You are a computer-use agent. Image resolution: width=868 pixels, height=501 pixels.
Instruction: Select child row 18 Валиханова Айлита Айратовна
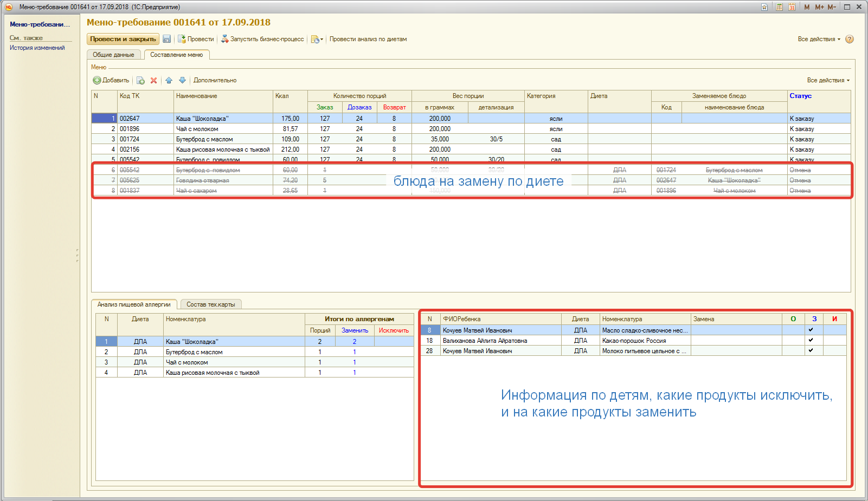633,340
